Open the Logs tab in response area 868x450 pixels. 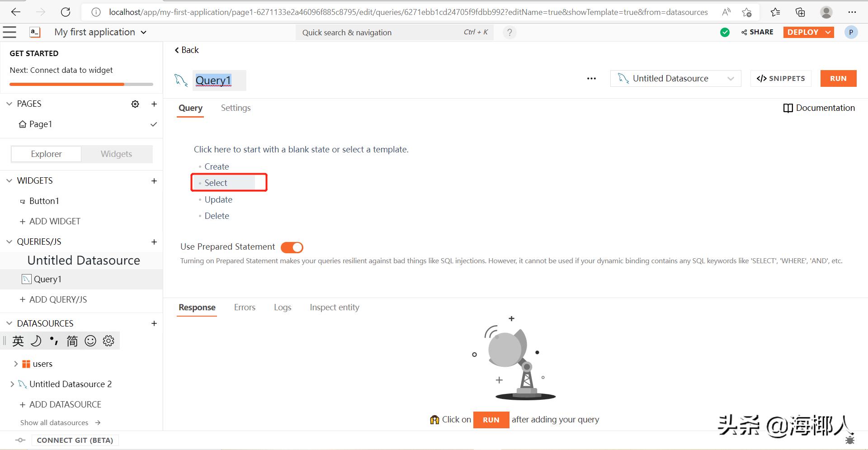click(x=282, y=307)
